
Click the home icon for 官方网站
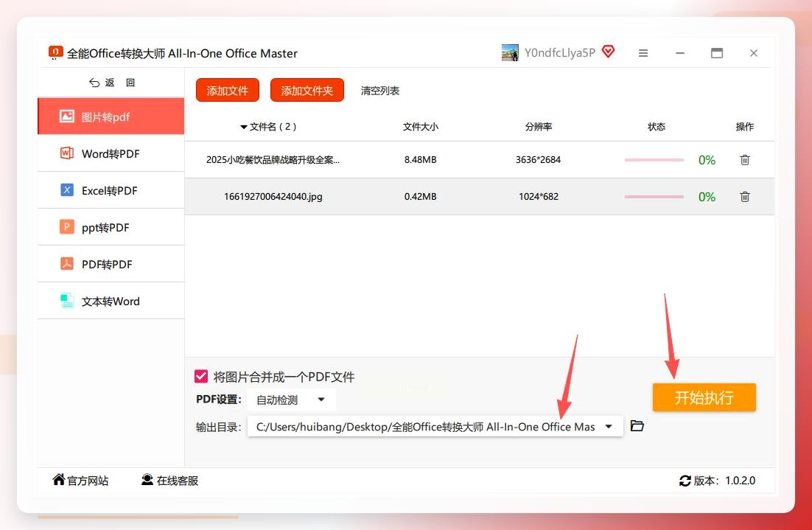pos(58,479)
